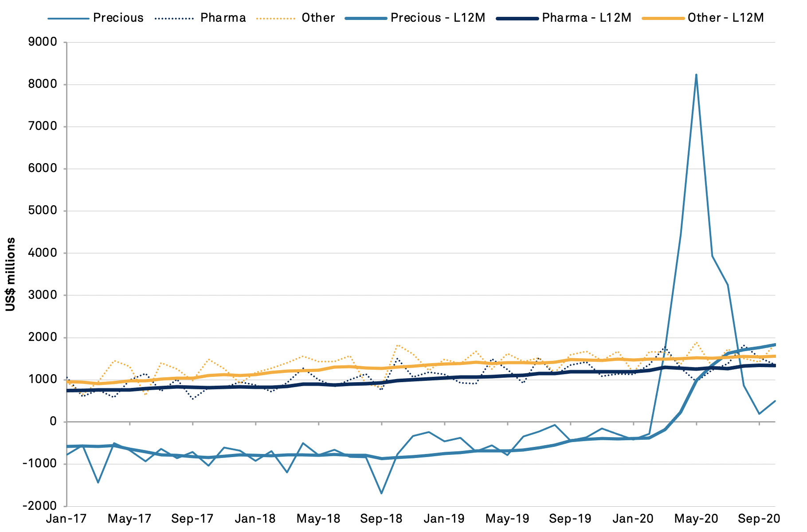Viewport: 807px width, 532px height.
Task: Click the Jan-19 x-axis label
Action: click(444, 519)
